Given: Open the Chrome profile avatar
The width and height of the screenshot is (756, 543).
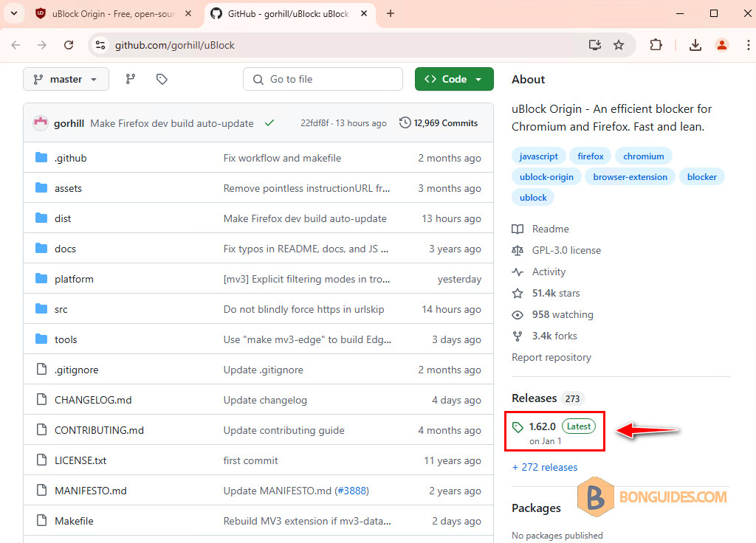Looking at the screenshot, I should click(722, 45).
